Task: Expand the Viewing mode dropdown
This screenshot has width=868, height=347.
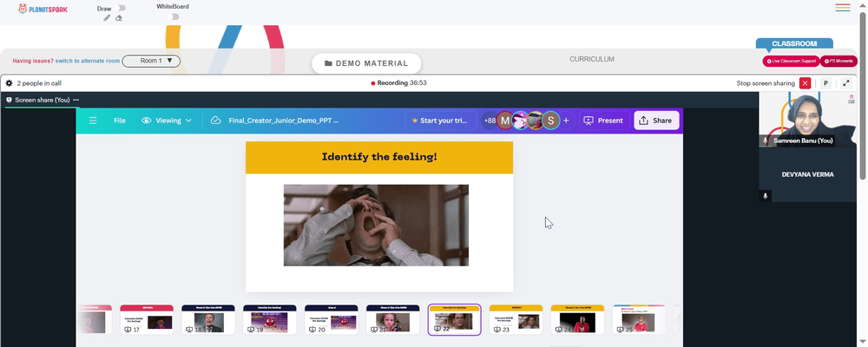Action: pyautogui.click(x=167, y=121)
